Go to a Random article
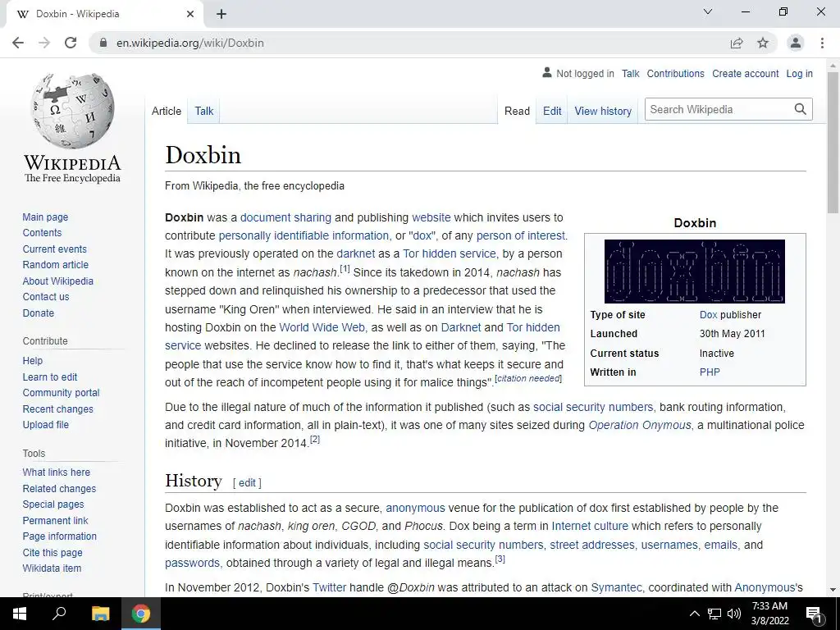Viewport: 840px width, 630px height. coord(55,265)
